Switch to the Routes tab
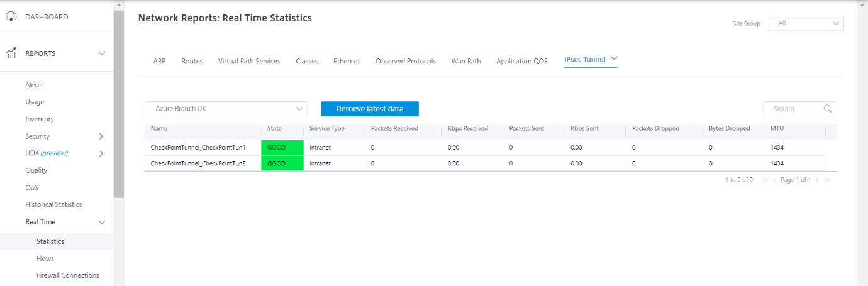Screen dimensions: 868x286 click(x=192, y=61)
